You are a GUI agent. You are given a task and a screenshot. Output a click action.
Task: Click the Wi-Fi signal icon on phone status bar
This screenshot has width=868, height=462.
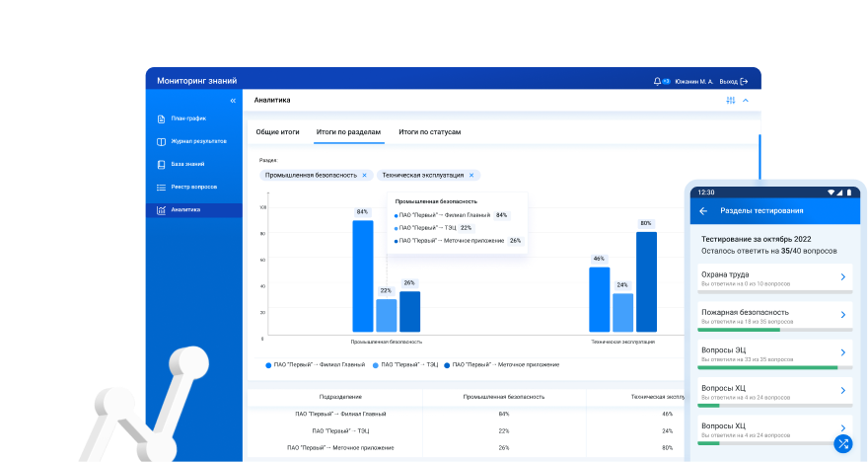pyautogui.click(x=831, y=192)
